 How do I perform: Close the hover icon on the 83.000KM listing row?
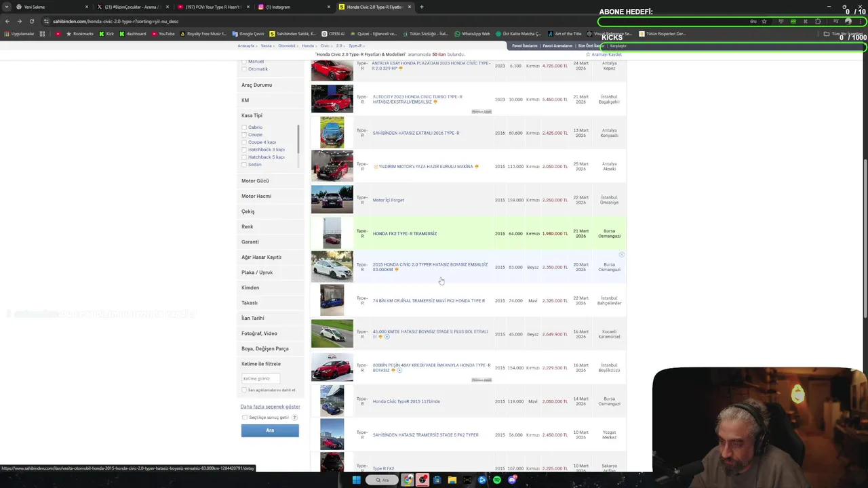tap(621, 255)
